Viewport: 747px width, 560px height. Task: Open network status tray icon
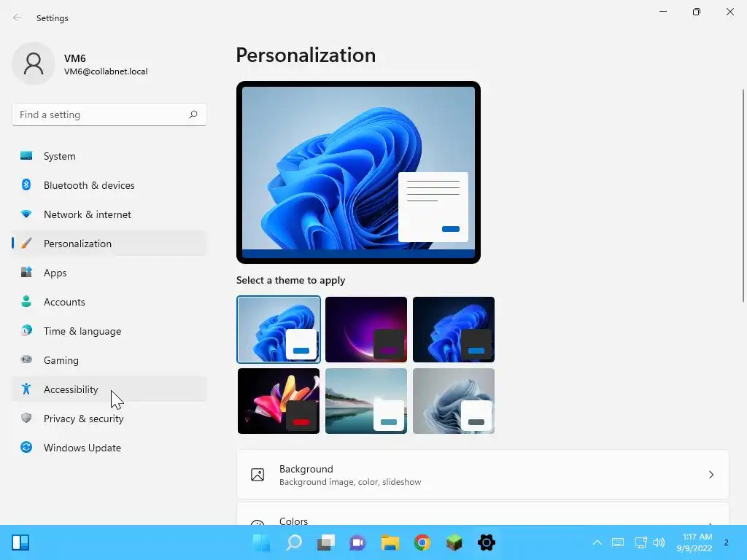coord(640,542)
